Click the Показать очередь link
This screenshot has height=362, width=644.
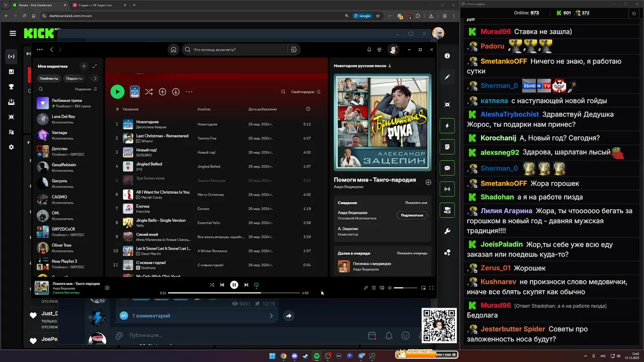[x=412, y=253]
